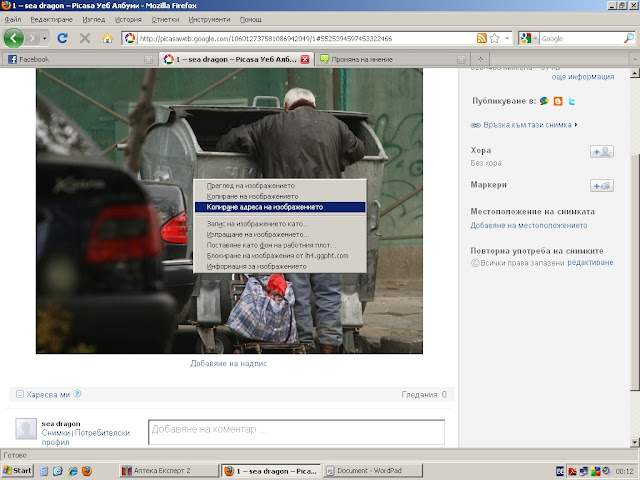This screenshot has width=640, height=480.
Task: Go back with the green back arrow
Action: [13, 38]
